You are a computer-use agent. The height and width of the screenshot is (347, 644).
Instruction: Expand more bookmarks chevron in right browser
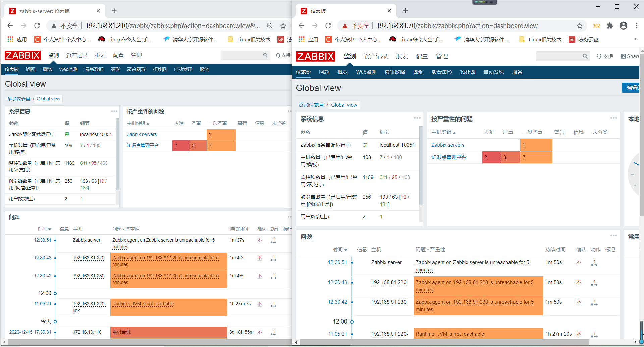coord(636,39)
